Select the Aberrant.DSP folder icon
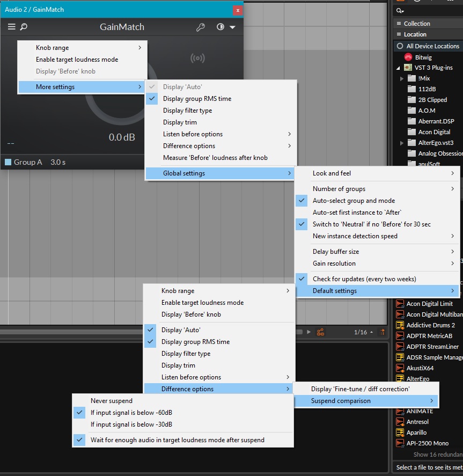The height and width of the screenshot is (476, 463). (411, 121)
